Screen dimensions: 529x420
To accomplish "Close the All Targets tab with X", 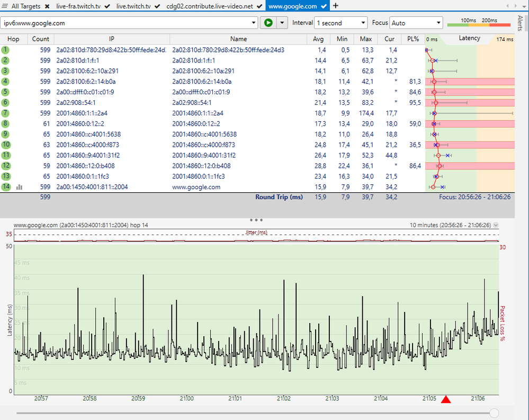I will coord(47,6).
